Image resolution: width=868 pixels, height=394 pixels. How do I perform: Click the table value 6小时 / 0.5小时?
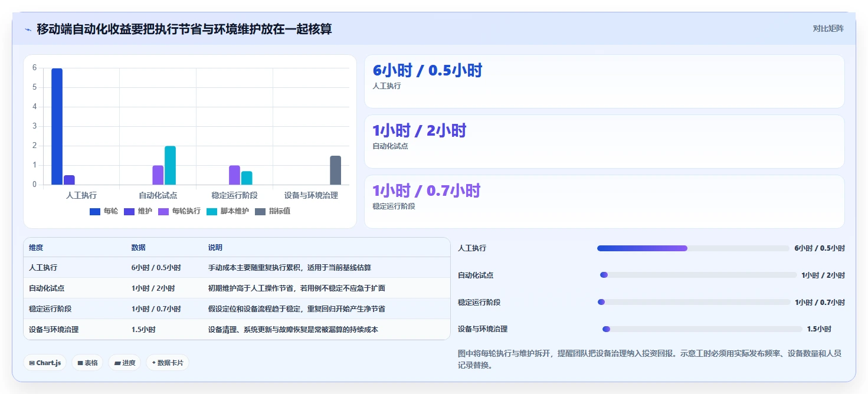click(x=156, y=268)
